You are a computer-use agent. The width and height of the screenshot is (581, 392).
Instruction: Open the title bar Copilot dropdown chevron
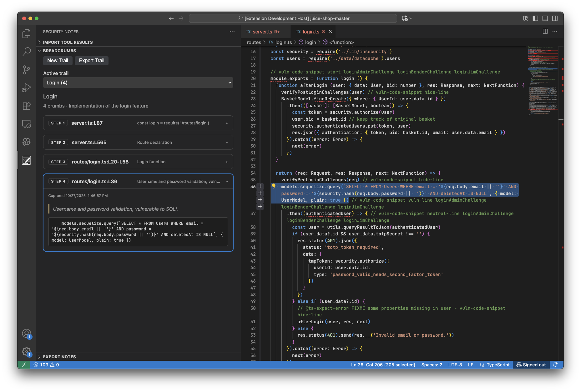tap(411, 18)
